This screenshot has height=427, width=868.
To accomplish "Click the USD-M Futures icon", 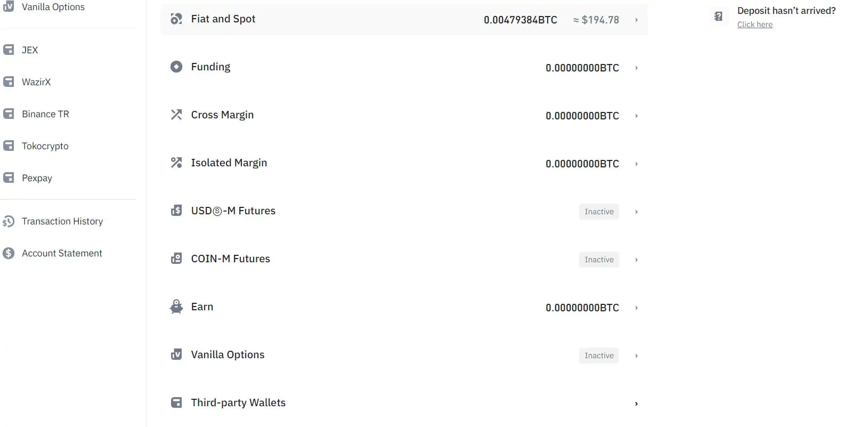I will (176, 211).
